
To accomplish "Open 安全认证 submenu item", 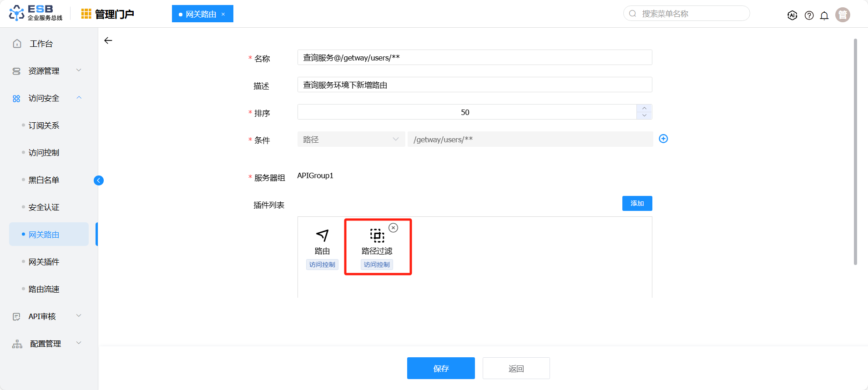I will (x=44, y=207).
